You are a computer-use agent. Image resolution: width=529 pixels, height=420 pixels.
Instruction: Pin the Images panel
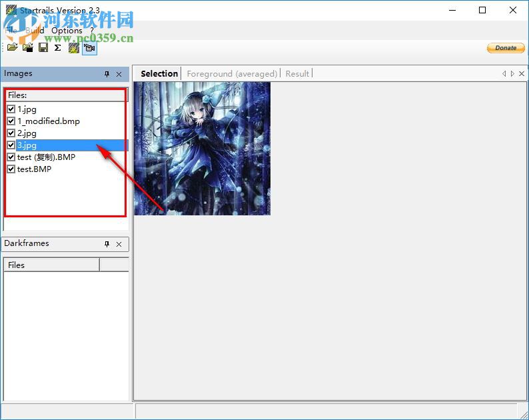tap(107, 74)
